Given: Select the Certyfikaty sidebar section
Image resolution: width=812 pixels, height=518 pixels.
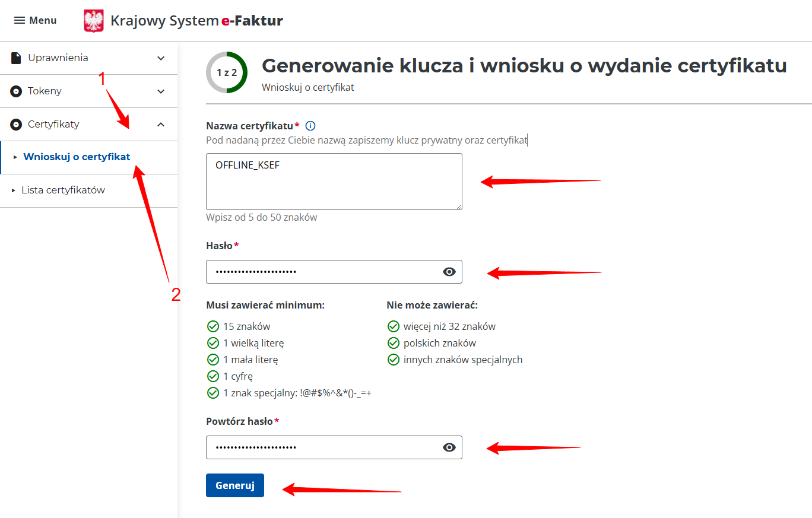Looking at the screenshot, I should coord(89,125).
